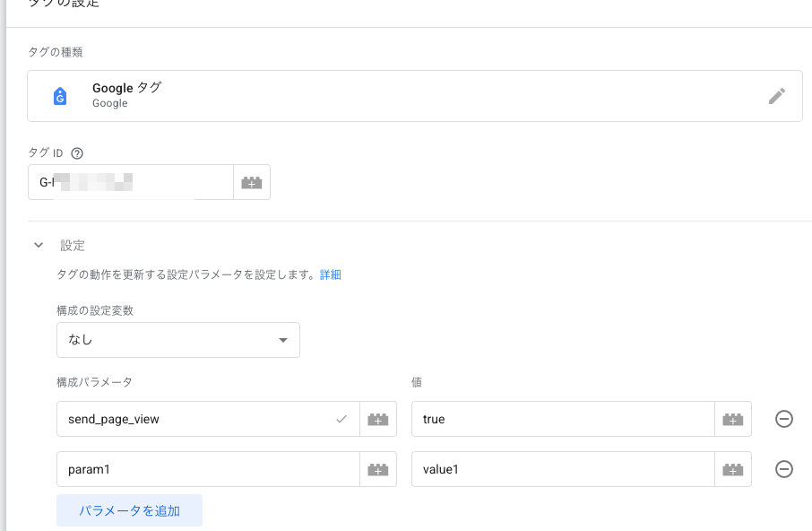
Task: Click the Google tag blue icon
Action: [60, 96]
